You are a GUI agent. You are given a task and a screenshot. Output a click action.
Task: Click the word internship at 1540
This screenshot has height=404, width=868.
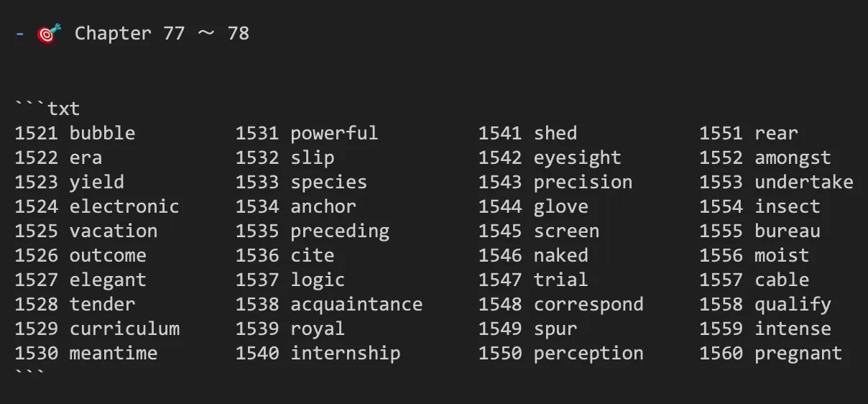click(x=346, y=353)
